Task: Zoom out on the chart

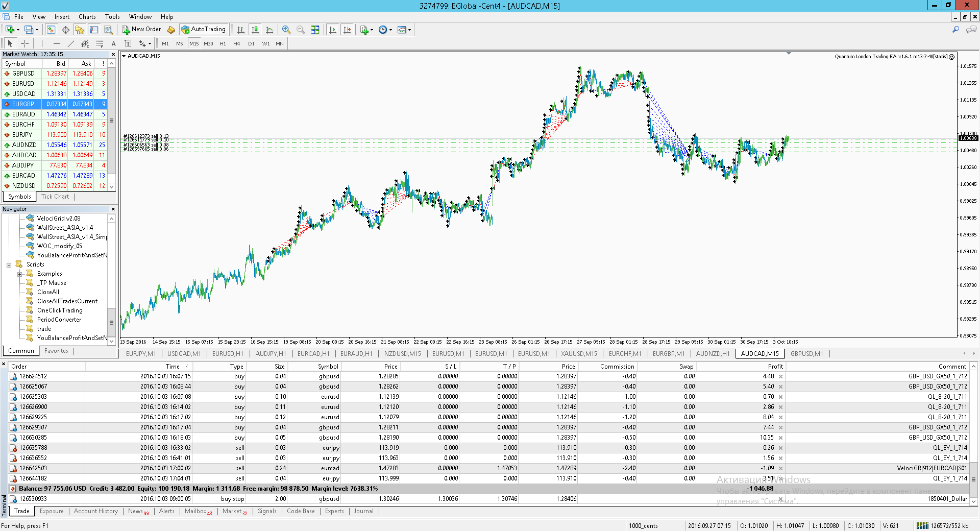Action: click(x=301, y=30)
